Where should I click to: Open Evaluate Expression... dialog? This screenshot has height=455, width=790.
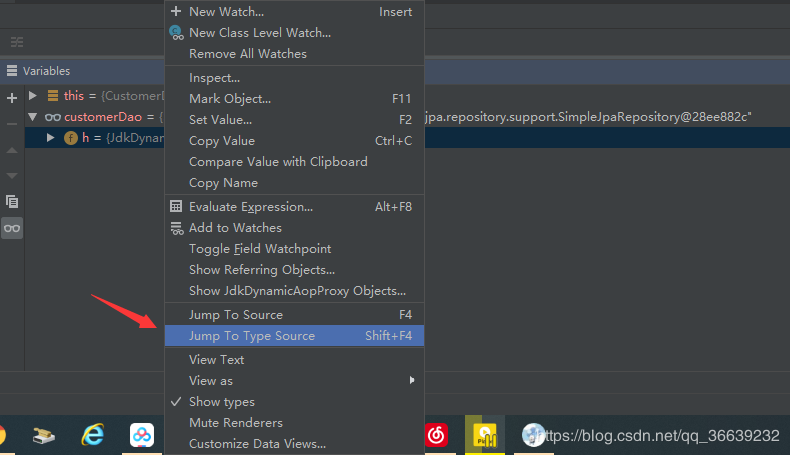pyautogui.click(x=294, y=207)
